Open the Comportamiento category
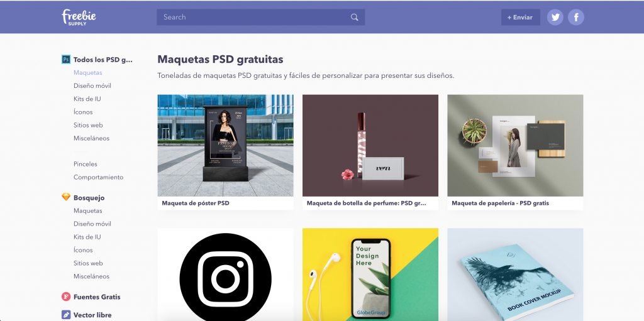644x321 pixels. [99, 177]
